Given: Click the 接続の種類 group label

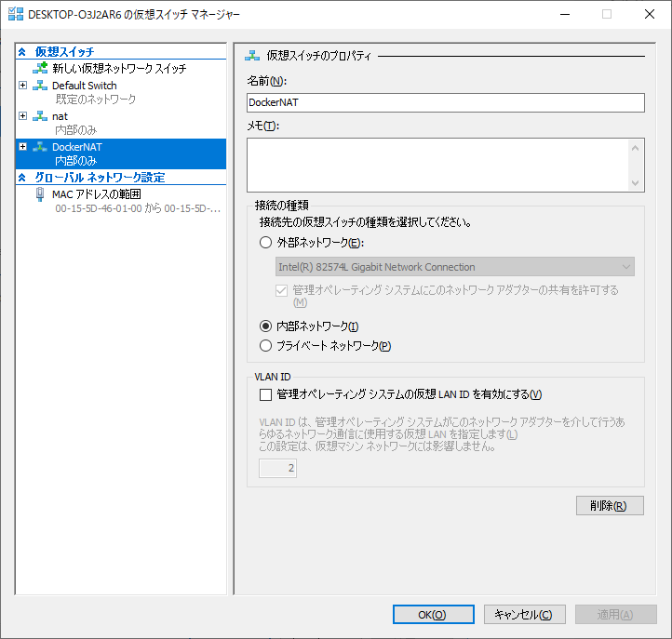Looking at the screenshot, I should coord(282,206).
